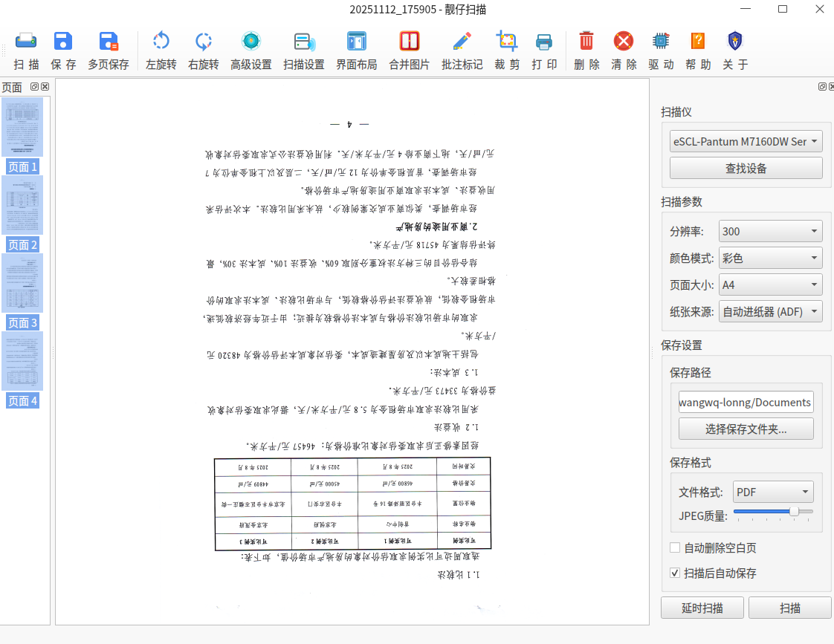This screenshot has width=834, height=644.
Task: Click 选择保存文件夹 button
Action: pos(746,429)
